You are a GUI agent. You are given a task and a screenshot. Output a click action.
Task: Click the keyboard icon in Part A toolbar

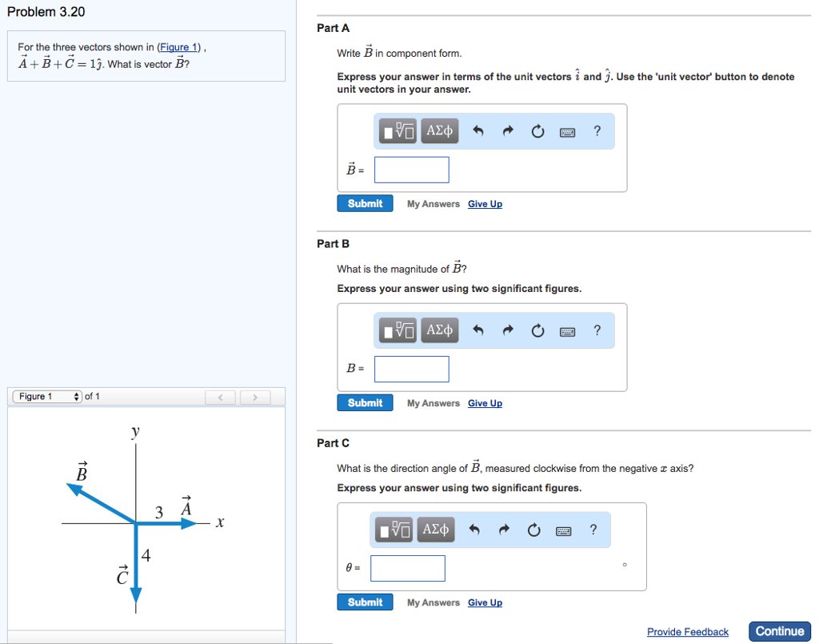point(567,130)
